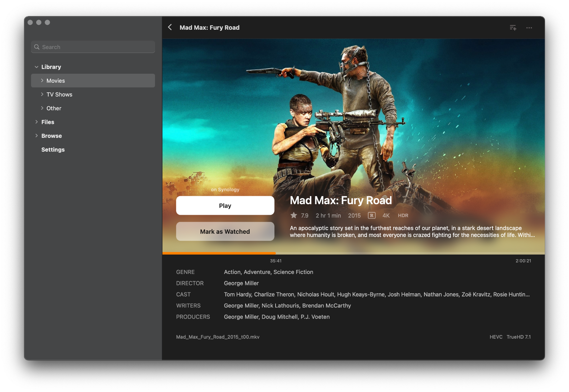Click the 35:41 elapsed time label
Viewport: 569px width, 392px height.
276,261
